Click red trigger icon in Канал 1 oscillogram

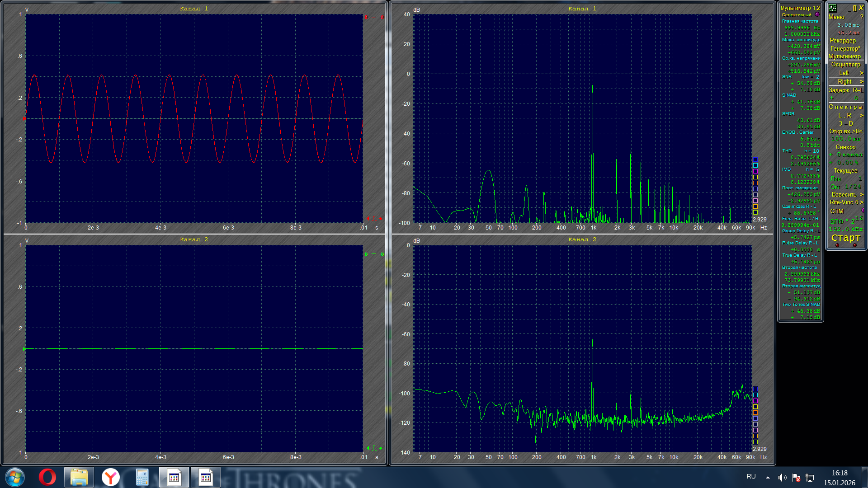click(x=374, y=219)
